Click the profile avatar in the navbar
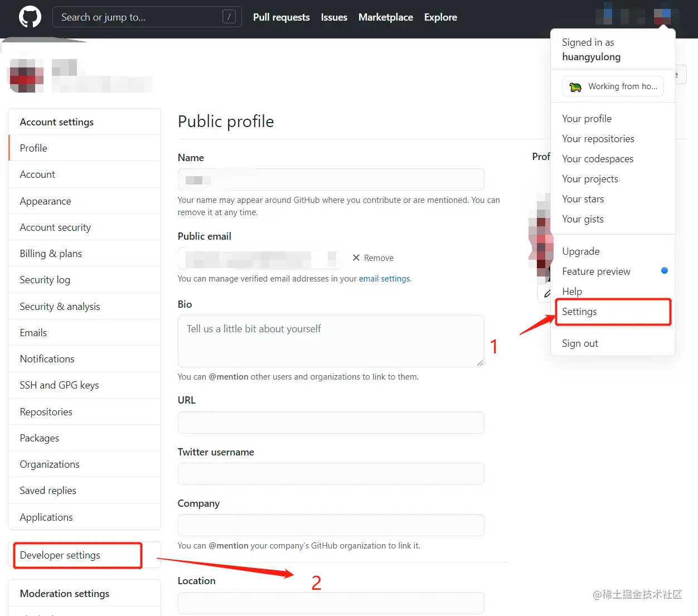Screen dimensions: 698x616 662,16
